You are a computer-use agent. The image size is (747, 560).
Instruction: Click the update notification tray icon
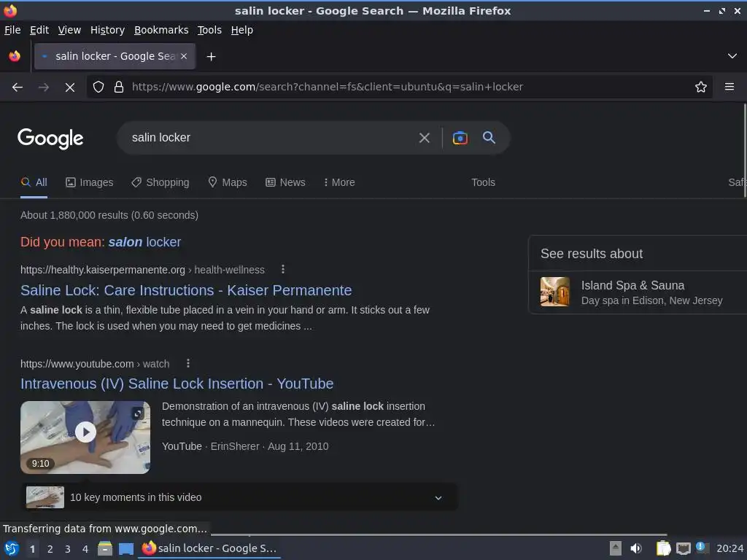point(701,547)
